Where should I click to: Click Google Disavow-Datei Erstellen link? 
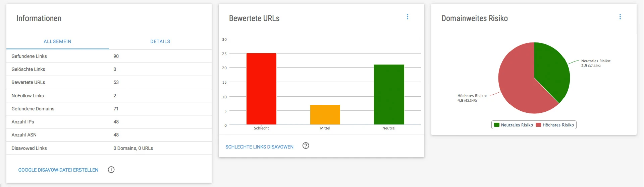pyautogui.click(x=58, y=170)
